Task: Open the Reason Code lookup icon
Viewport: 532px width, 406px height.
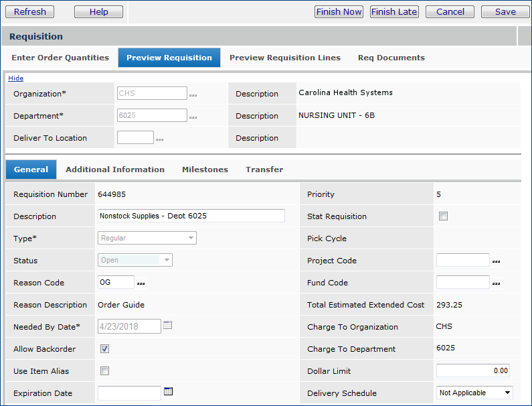Action: (x=141, y=284)
